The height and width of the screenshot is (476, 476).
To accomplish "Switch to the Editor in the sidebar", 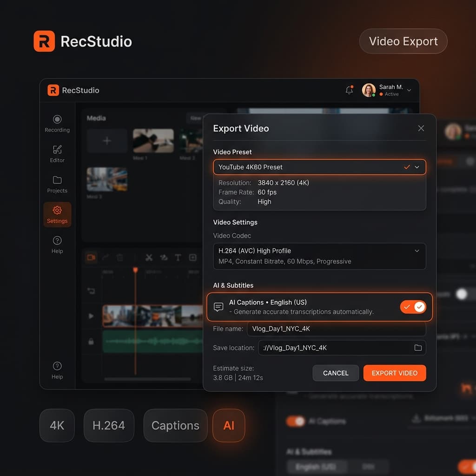I will coord(57,153).
